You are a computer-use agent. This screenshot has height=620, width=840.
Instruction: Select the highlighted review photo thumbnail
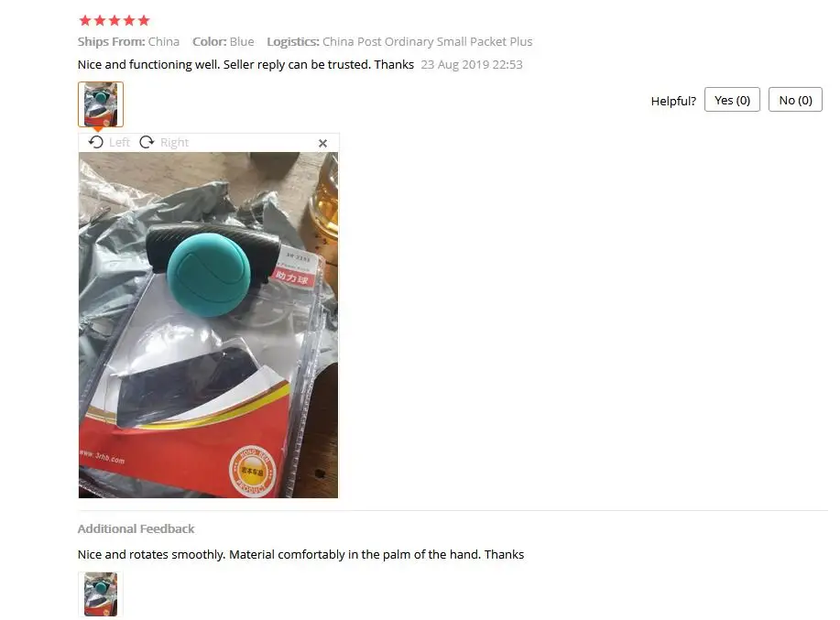coord(101,103)
